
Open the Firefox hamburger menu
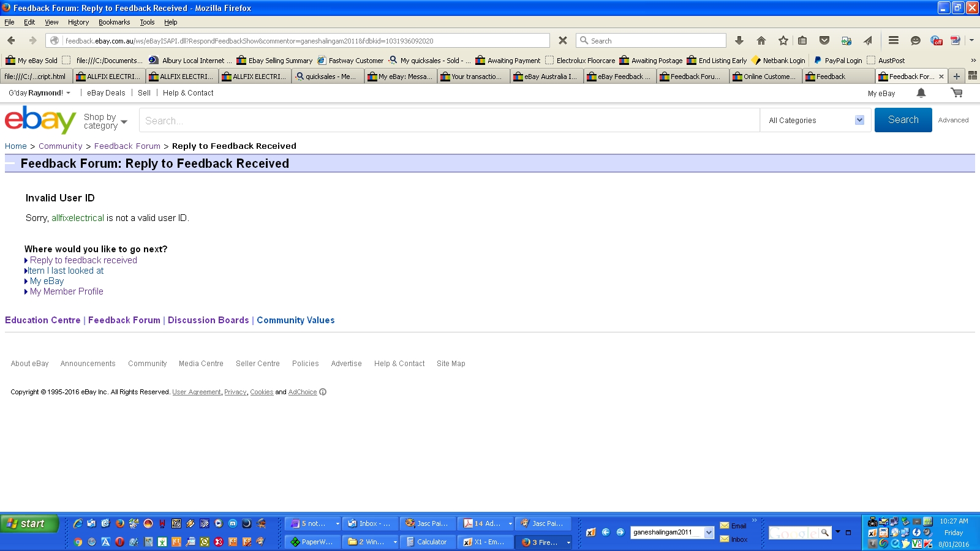(894, 40)
